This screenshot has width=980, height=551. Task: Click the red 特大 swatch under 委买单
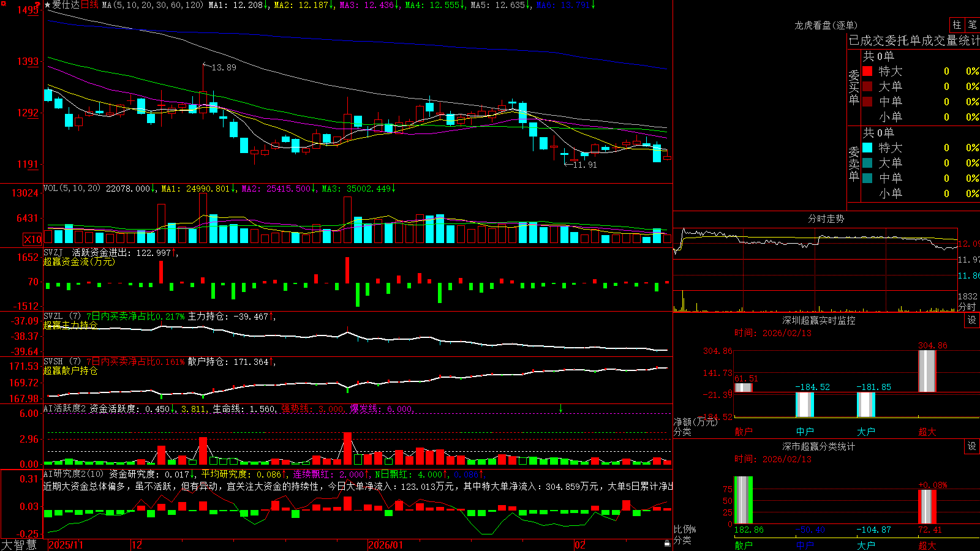tap(867, 71)
